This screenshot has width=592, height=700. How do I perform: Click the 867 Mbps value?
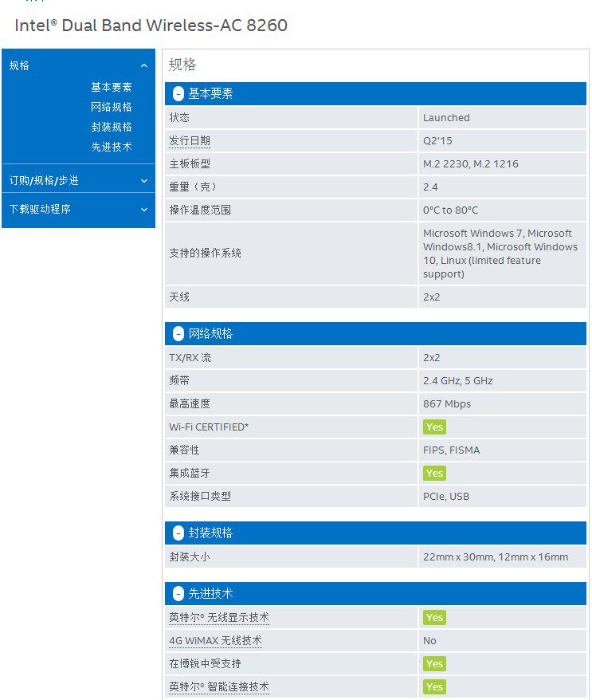click(447, 404)
